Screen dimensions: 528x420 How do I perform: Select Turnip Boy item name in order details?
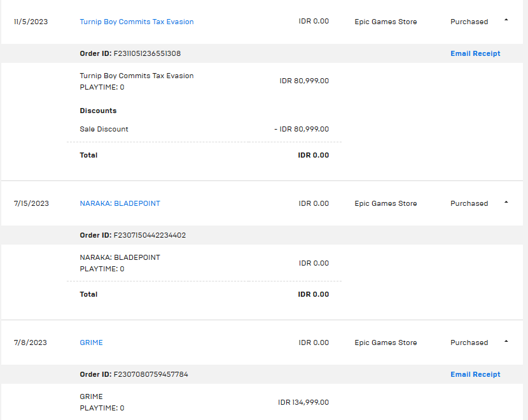pyautogui.click(x=137, y=76)
